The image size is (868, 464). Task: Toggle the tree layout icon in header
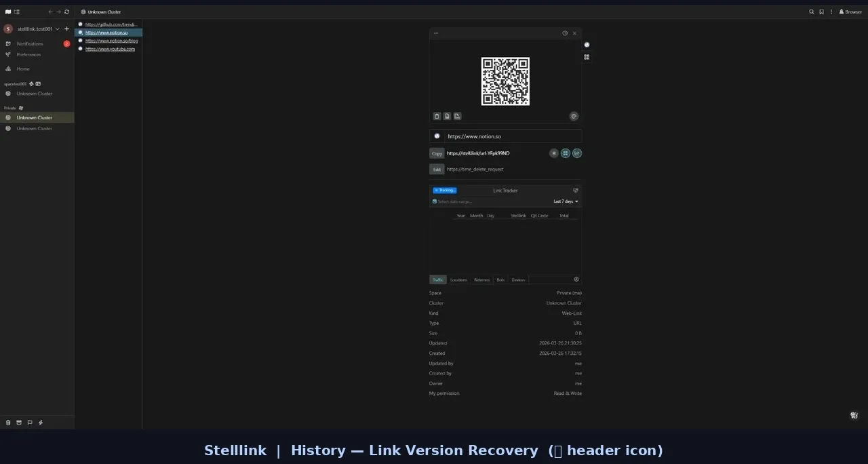[17, 12]
